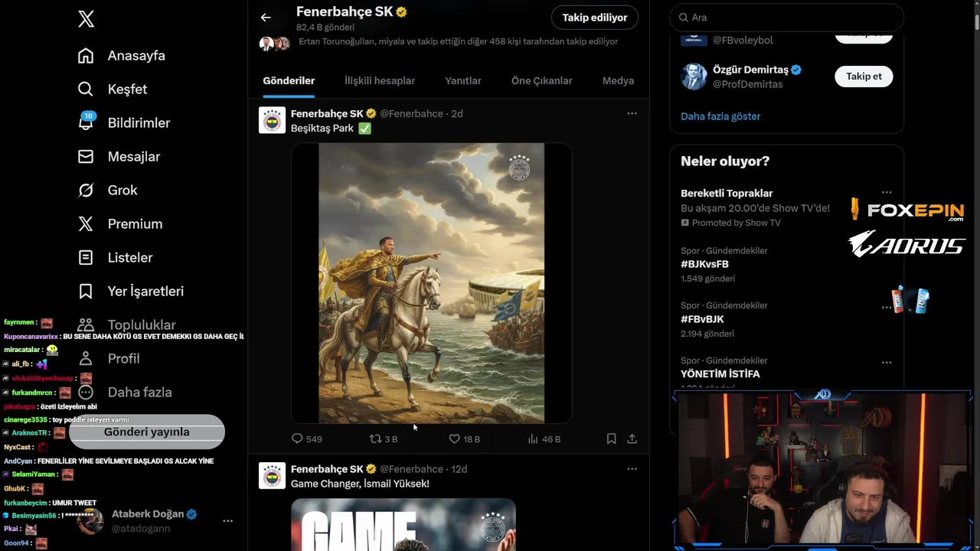Open more options on Beşiktaş Park post
Image resolution: width=980 pixels, height=551 pixels.
point(632,113)
